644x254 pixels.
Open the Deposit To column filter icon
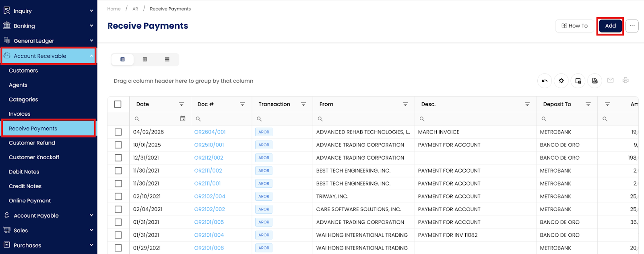(588, 104)
